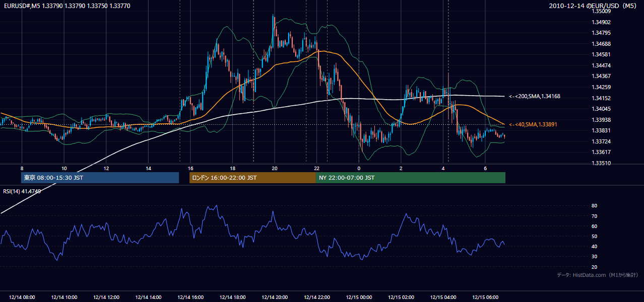Click the 12/15 02:00 time axis label
644x302 pixels.
point(401,297)
